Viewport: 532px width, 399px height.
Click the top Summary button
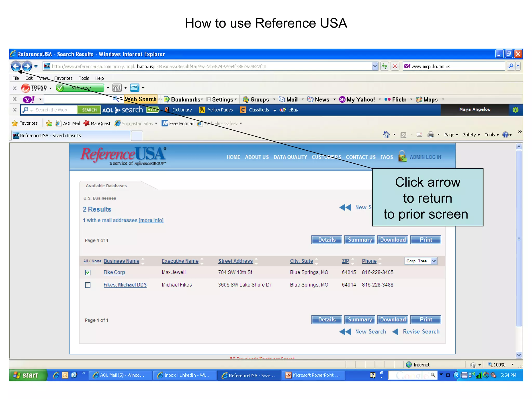360,240
